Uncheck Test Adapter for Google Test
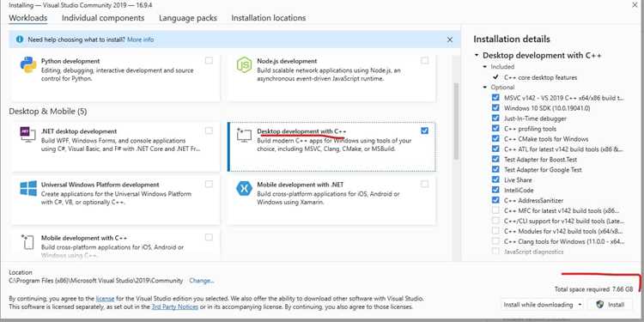This screenshot has width=644, height=322. click(495, 170)
